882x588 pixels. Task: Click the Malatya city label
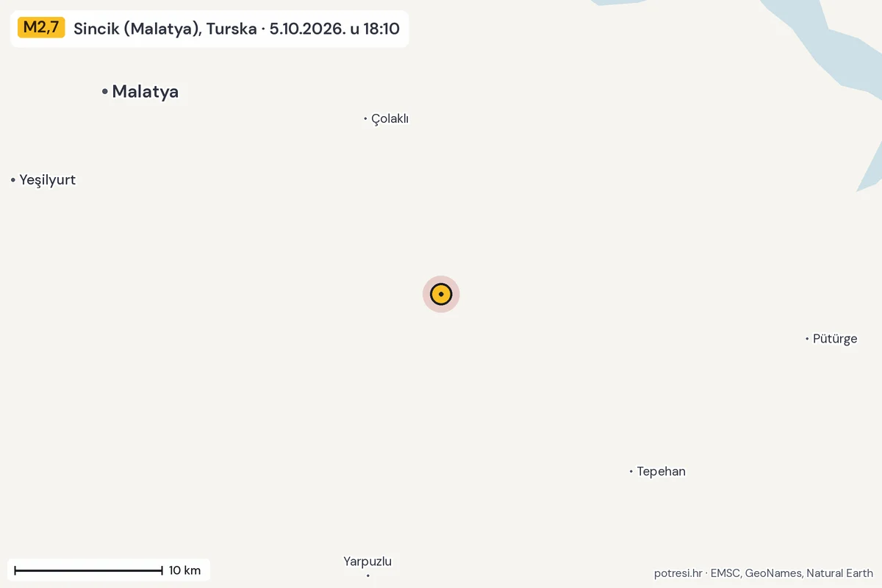(146, 92)
